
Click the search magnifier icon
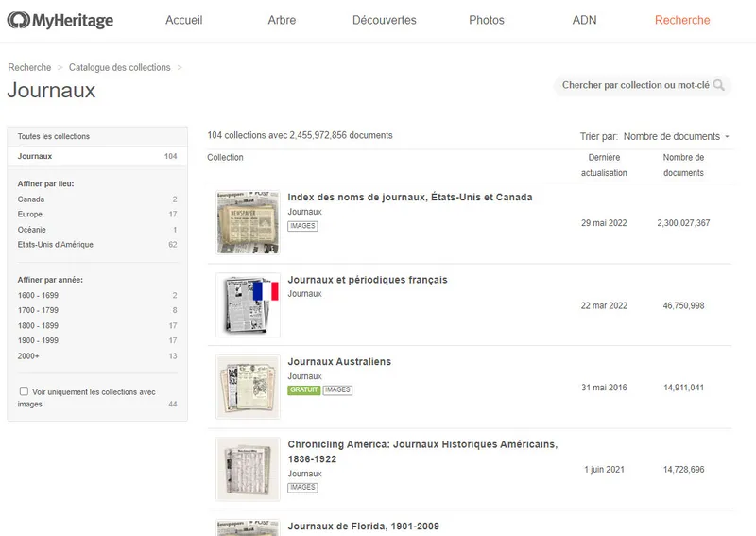click(x=718, y=85)
